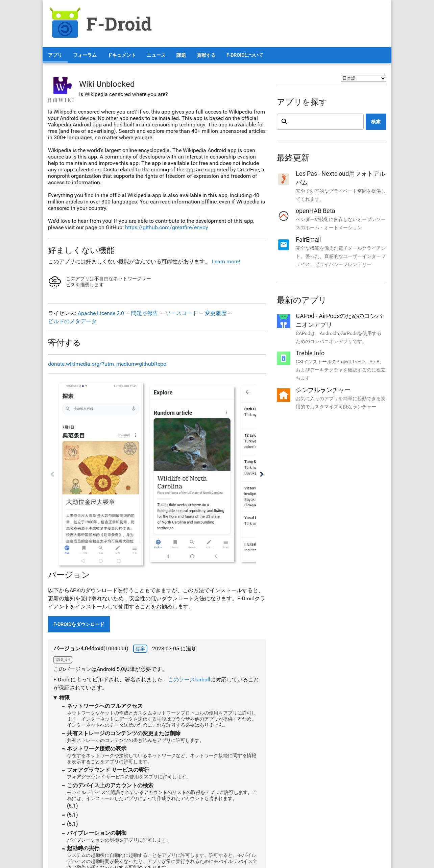Click the magnifier icon in search box
This screenshot has width=434, height=868.
[x=285, y=122]
